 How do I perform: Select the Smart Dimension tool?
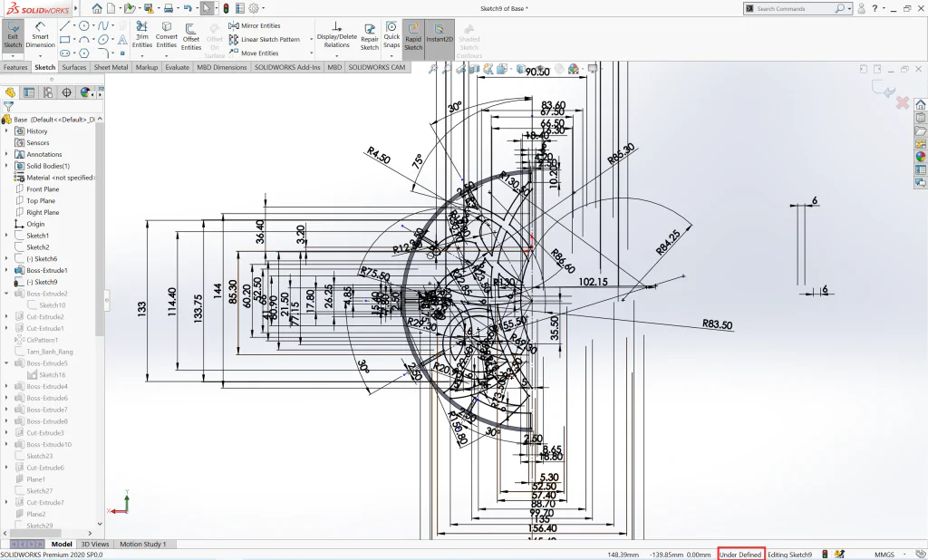pyautogui.click(x=40, y=35)
